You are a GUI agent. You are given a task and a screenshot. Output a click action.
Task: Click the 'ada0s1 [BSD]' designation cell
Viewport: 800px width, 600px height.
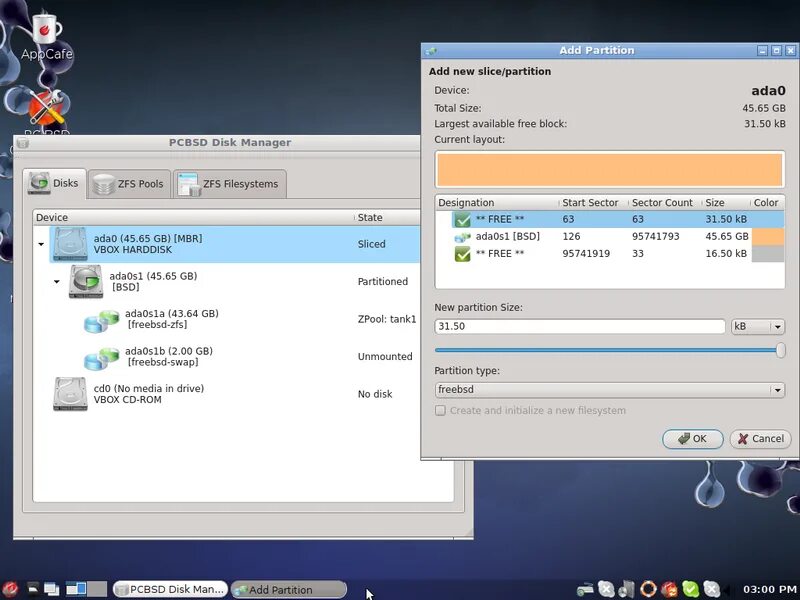click(507, 237)
